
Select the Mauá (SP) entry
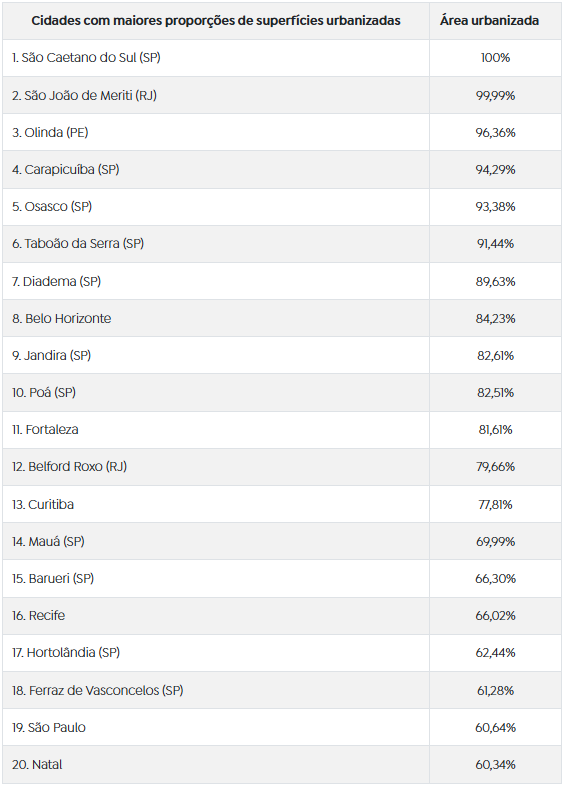(48, 541)
